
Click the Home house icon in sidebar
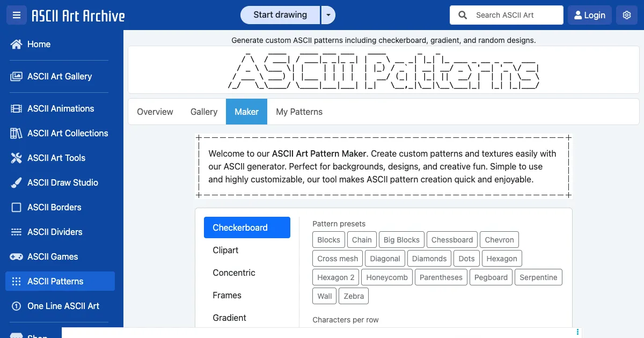16,44
